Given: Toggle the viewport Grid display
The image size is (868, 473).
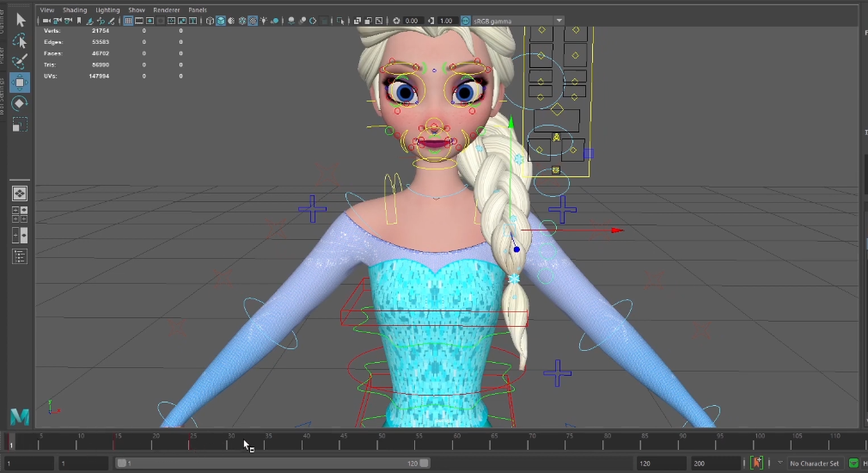Looking at the screenshot, I should pyautogui.click(x=128, y=21).
